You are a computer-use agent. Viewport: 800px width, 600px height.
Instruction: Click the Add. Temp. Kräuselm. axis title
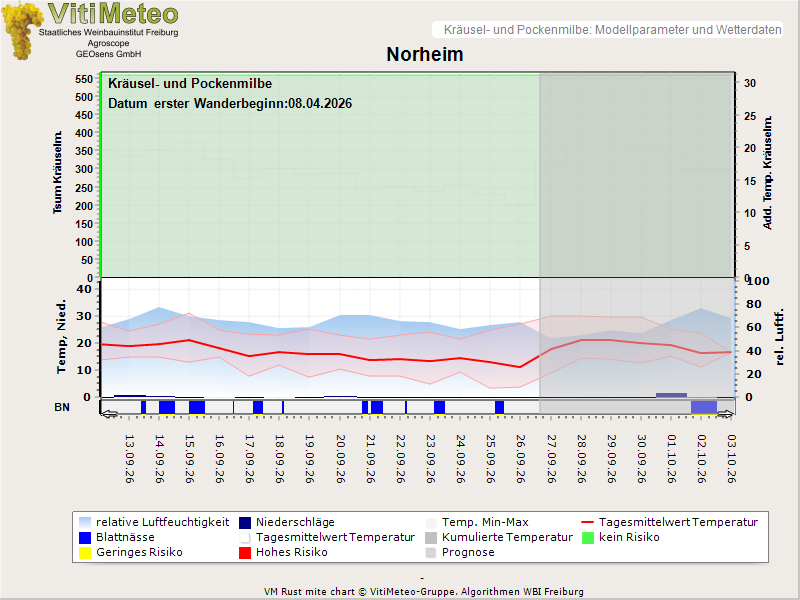pos(767,172)
